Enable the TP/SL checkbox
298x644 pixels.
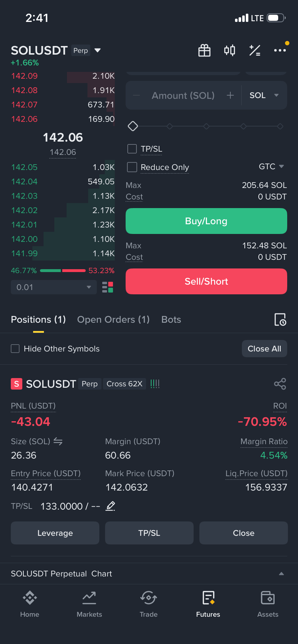tap(132, 149)
